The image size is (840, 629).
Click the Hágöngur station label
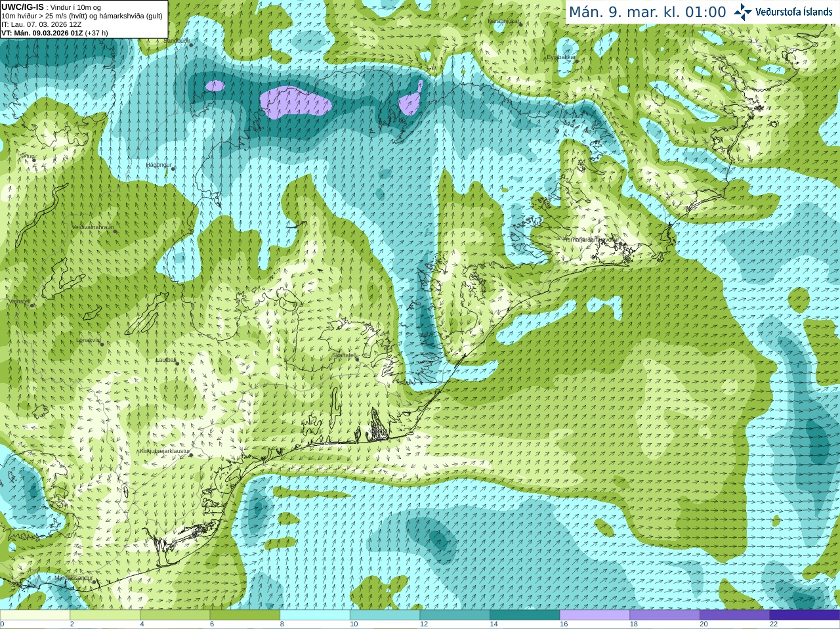[x=159, y=165]
